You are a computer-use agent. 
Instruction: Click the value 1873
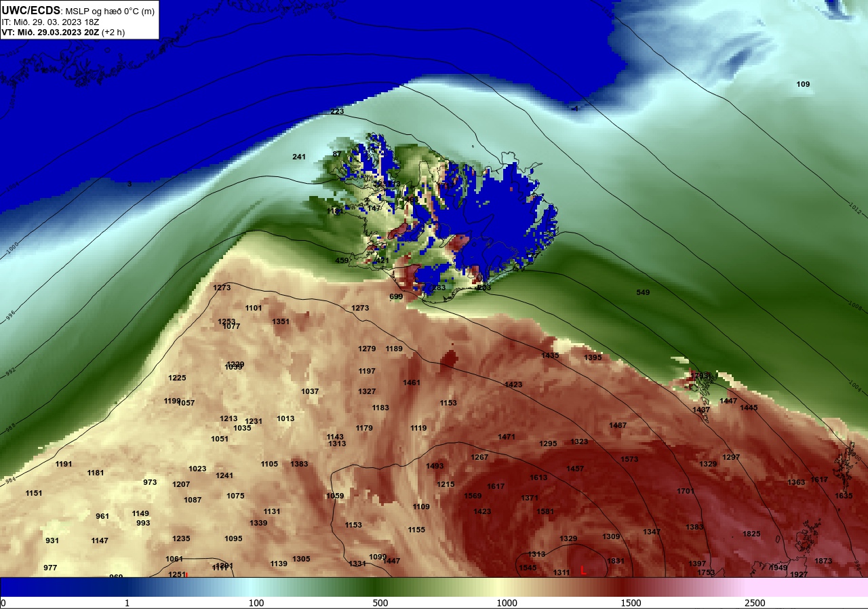[823, 561]
